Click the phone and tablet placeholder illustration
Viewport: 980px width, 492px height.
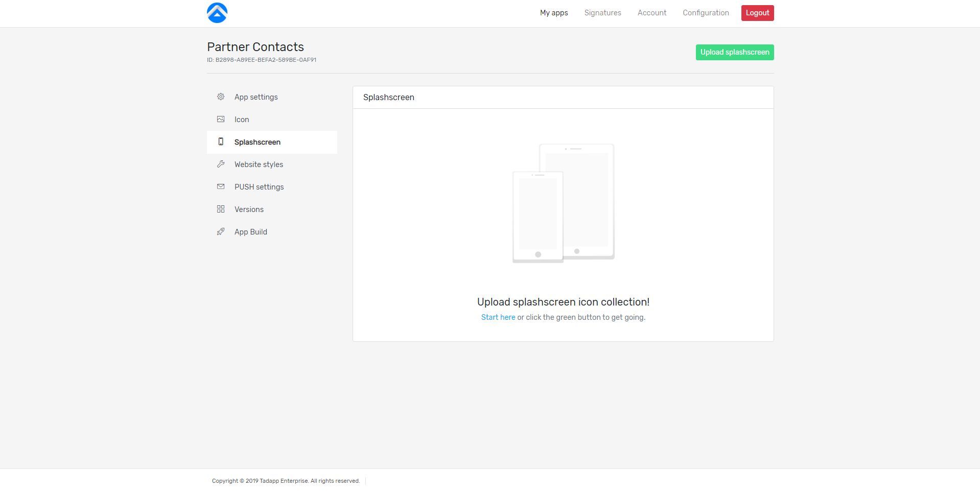tap(563, 203)
